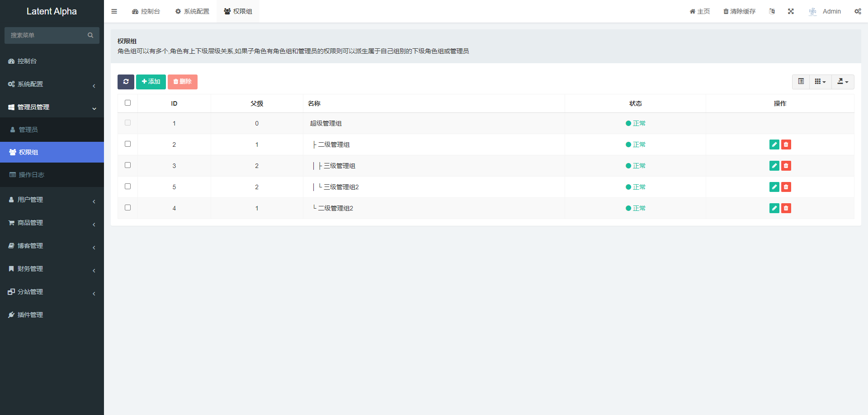
Task: Open the export data dropdown
Action: click(843, 82)
